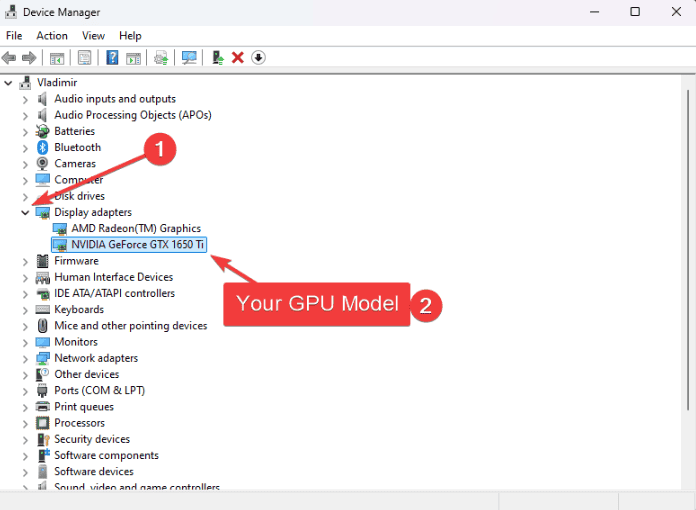Click the Firmware chip icon
Screen dimensions: 696x510
coord(43,261)
